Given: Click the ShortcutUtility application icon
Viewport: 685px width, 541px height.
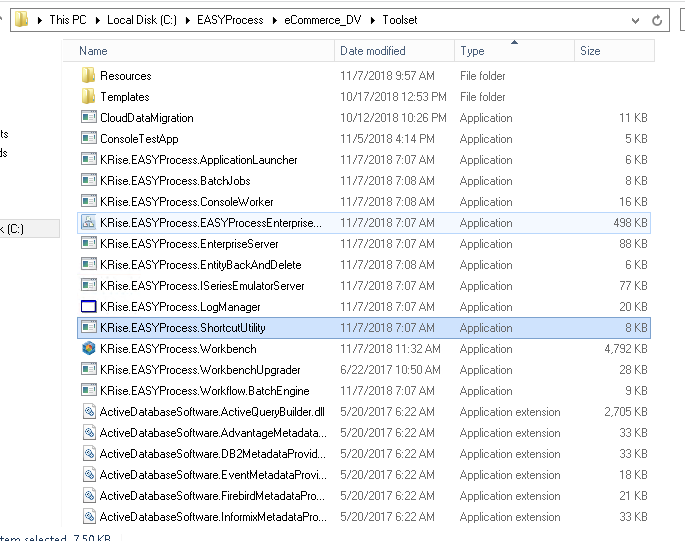Looking at the screenshot, I should point(89,327).
